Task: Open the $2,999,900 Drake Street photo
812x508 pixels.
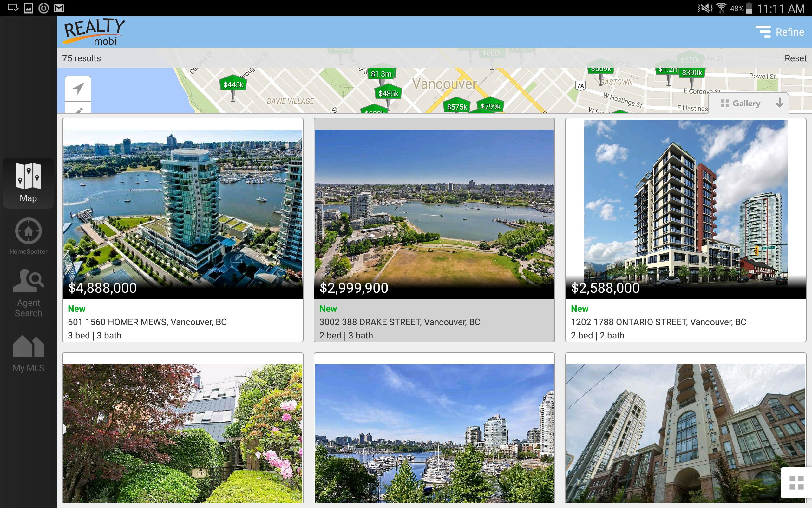Action: (434, 209)
